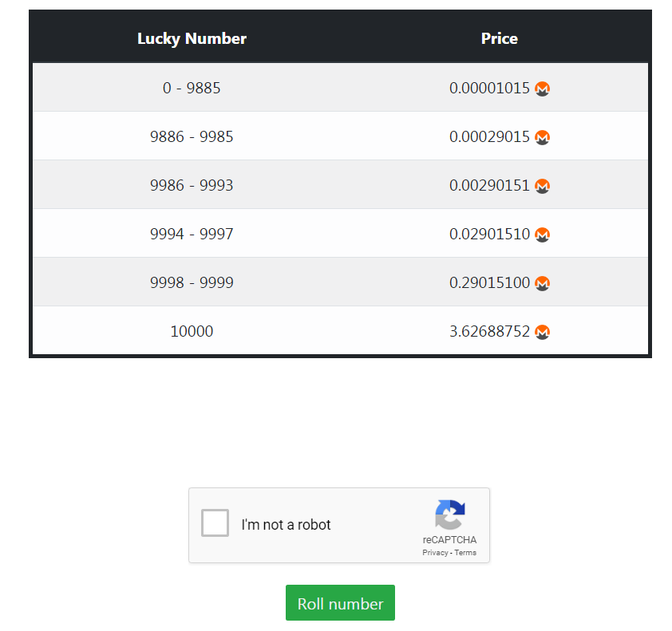Open the reCAPTCHA Privacy link

(x=435, y=553)
